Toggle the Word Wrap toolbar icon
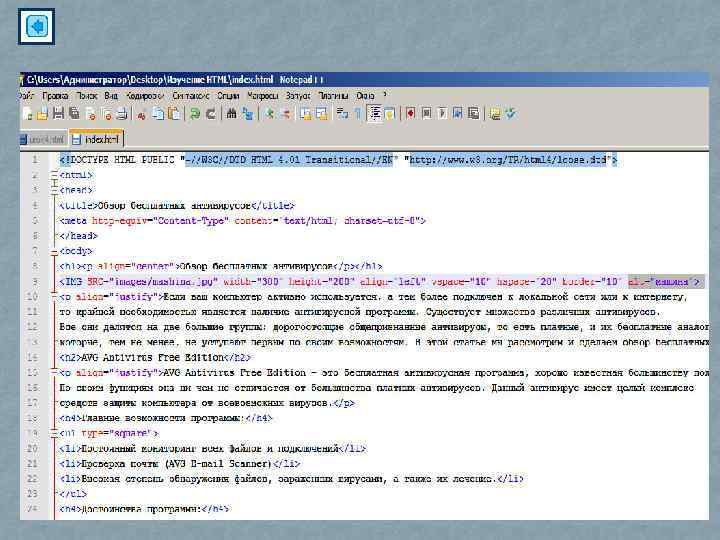Viewport: 720px width, 540px height. tap(342, 113)
